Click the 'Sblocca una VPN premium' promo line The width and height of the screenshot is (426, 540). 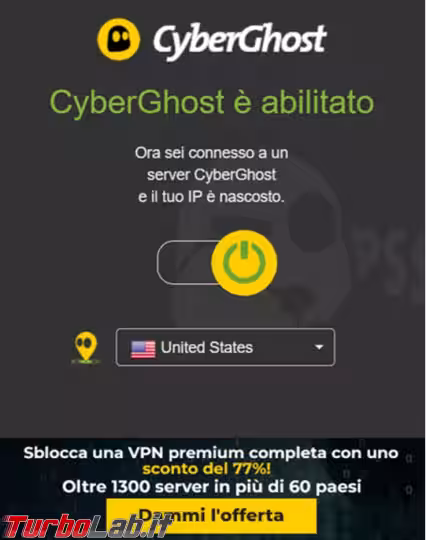[x=211, y=453]
